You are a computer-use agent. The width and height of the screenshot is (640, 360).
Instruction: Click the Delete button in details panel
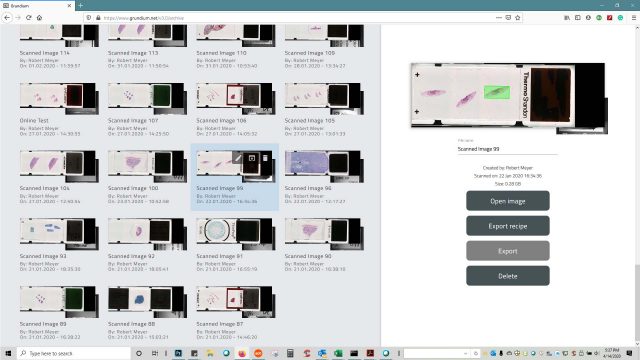pyautogui.click(x=508, y=276)
